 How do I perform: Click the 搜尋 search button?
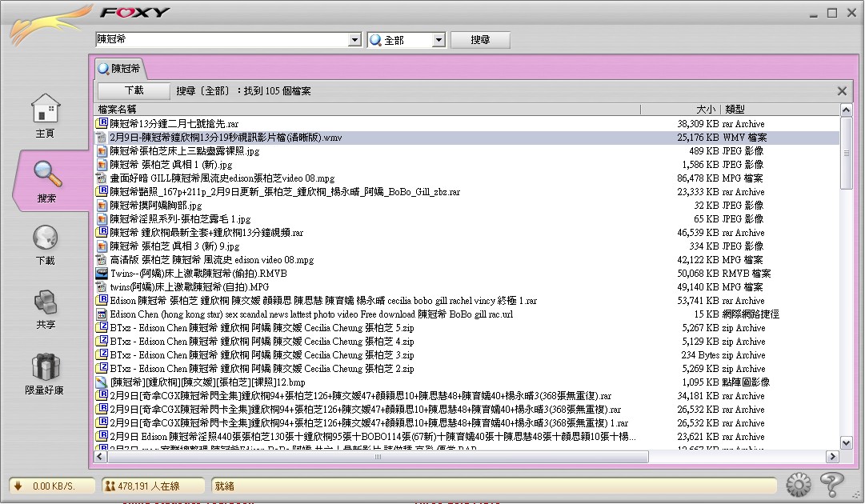point(480,40)
